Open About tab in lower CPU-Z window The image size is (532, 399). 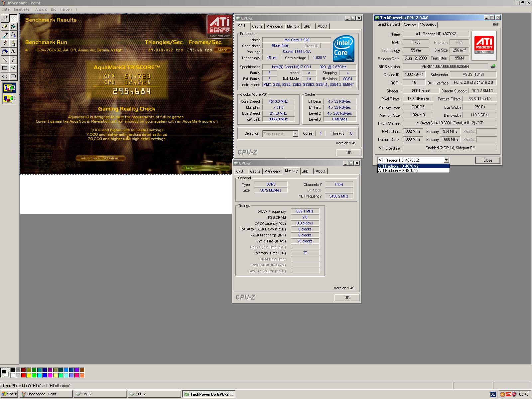pyautogui.click(x=321, y=171)
